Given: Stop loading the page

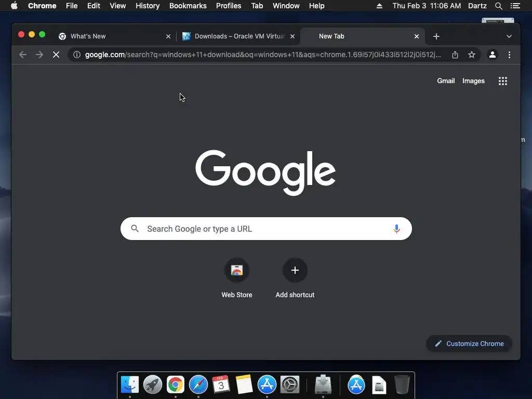Looking at the screenshot, I should [x=56, y=55].
